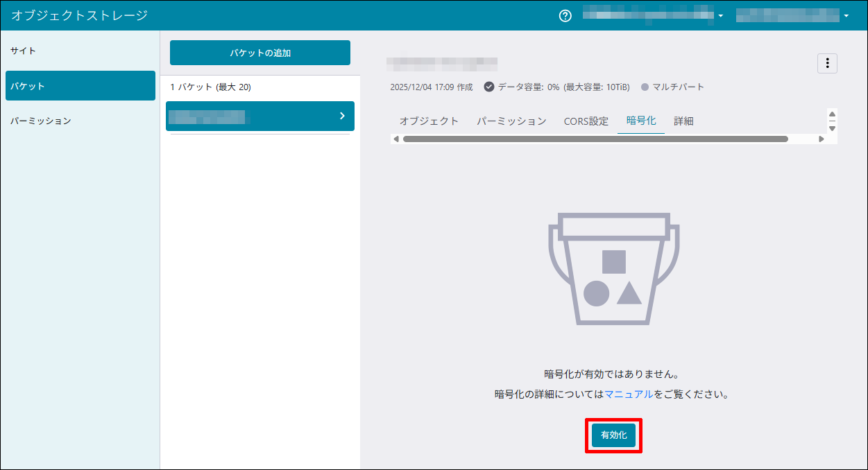Image resolution: width=868 pixels, height=470 pixels.
Task: Click down arrow of vertical tab scroller
Action: click(832, 128)
